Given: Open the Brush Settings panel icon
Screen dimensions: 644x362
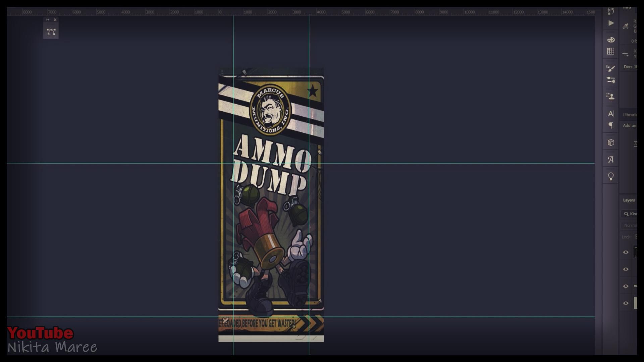Looking at the screenshot, I should [611, 80].
